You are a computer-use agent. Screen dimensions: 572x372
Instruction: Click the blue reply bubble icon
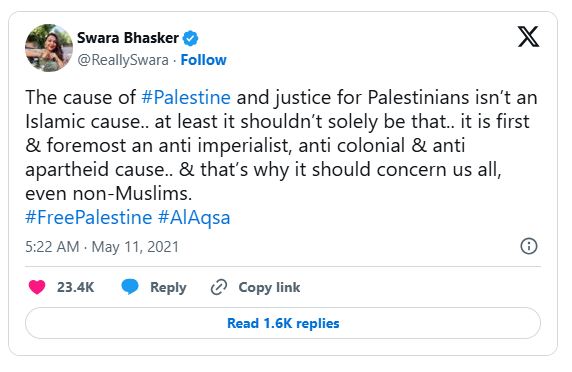[x=130, y=287]
